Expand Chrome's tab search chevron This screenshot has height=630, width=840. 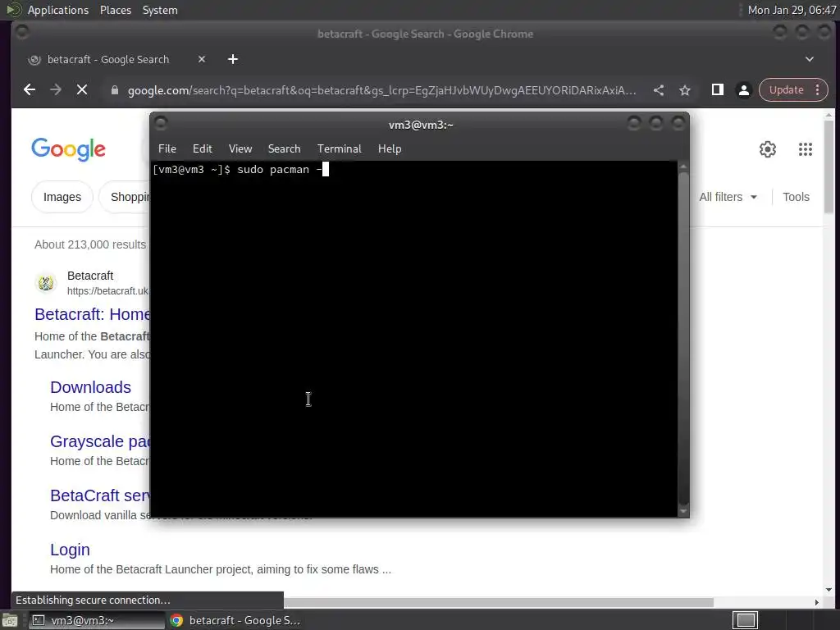tap(810, 59)
